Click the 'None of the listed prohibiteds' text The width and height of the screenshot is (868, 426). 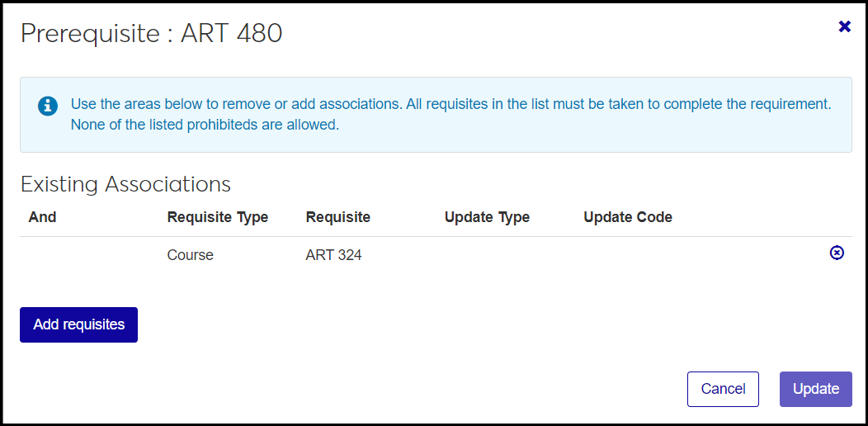205,125
